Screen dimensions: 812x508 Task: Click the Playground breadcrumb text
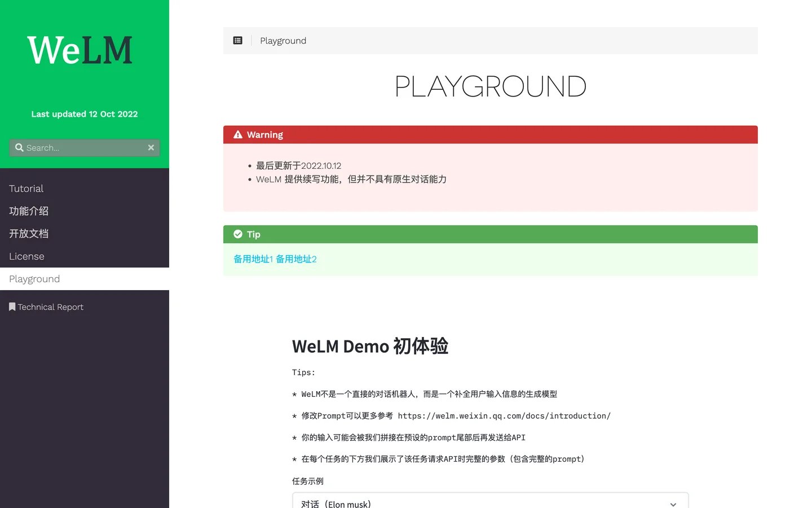(x=283, y=41)
